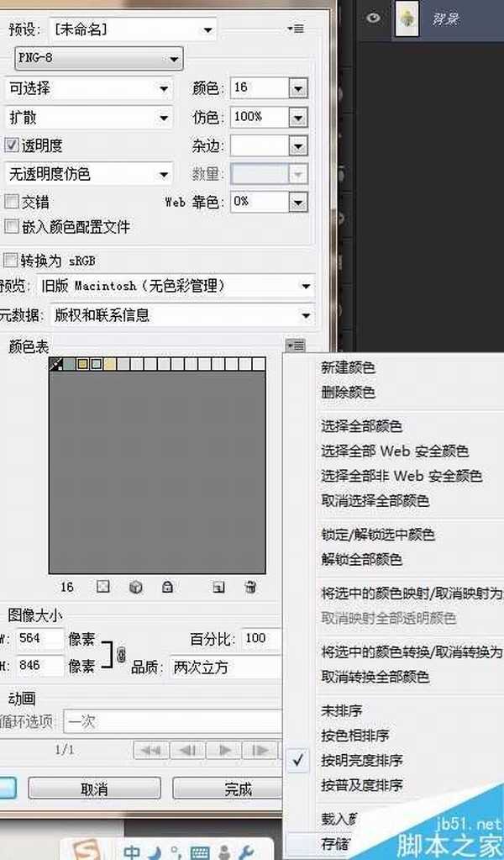This screenshot has height=860, width=504.
Task: Click the web-safe cube icon under color table
Action: (135, 588)
